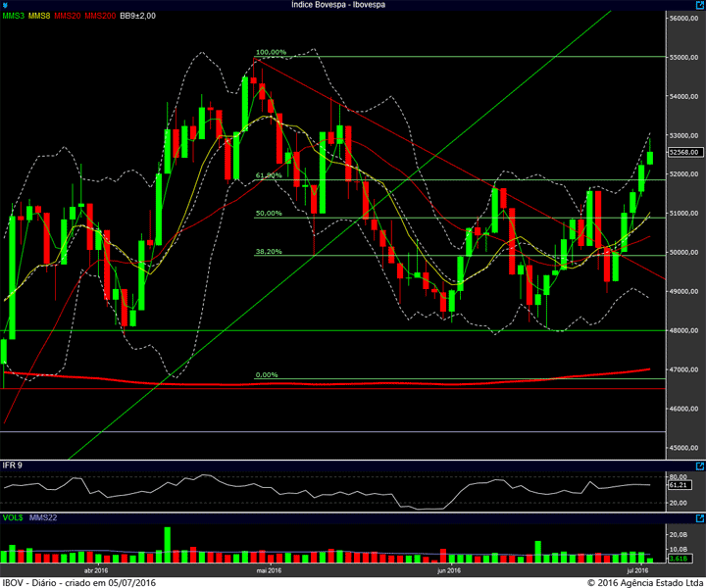Select the MMS8 indicator label

39,16
